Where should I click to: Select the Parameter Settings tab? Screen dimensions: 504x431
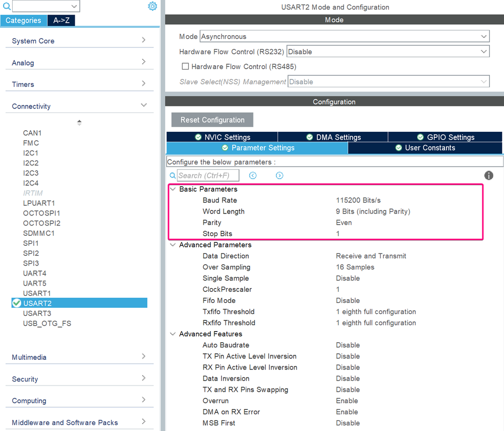coord(257,148)
